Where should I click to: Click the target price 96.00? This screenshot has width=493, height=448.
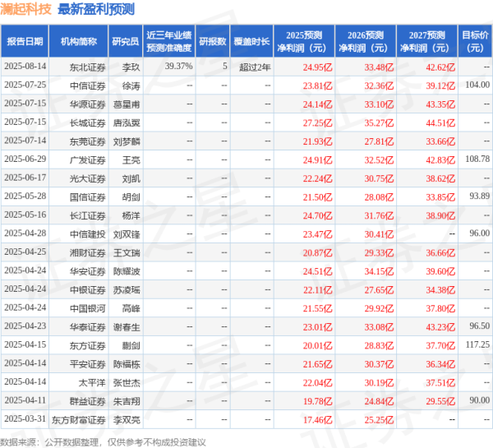point(480,233)
